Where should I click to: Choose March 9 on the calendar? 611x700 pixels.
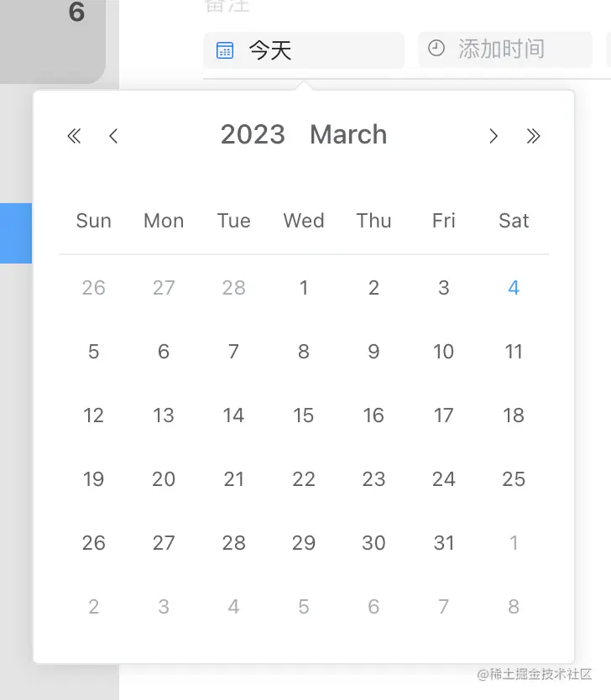[x=373, y=352]
